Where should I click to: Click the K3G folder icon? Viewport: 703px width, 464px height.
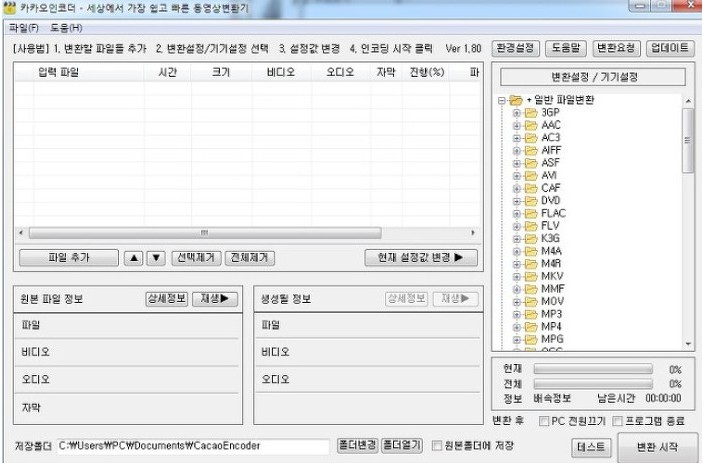point(531,239)
